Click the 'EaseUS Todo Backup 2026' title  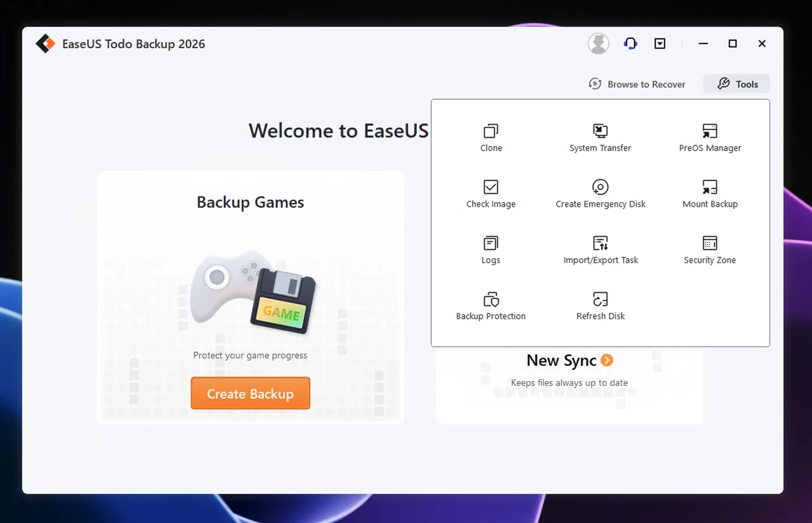tap(134, 44)
